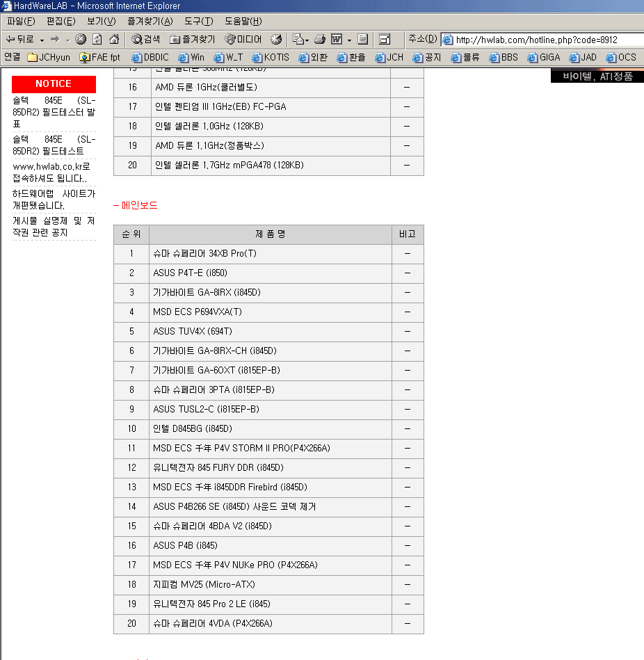Open the 즐겨찾기 (Favorites) toolbar button
Viewport: 644px width, 660px height.
(x=193, y=40)
